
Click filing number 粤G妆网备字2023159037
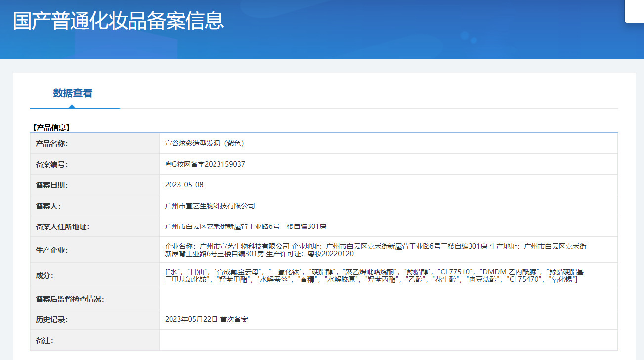205,164
